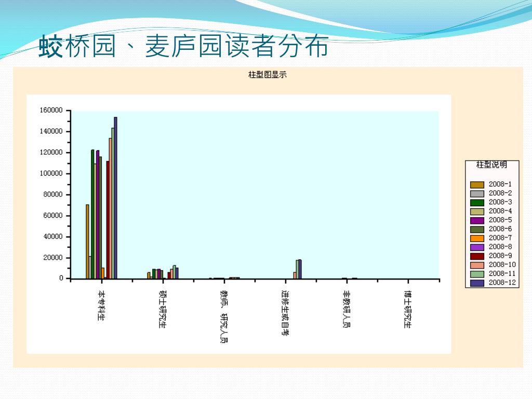Click the 2008-12 indigo legend swatch
The image size is (532, 399).
tap(477, 283)
